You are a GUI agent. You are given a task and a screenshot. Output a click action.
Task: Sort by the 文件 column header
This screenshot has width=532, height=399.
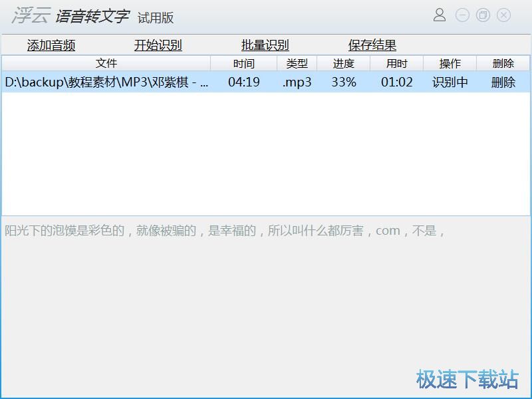tap(106, 63)
